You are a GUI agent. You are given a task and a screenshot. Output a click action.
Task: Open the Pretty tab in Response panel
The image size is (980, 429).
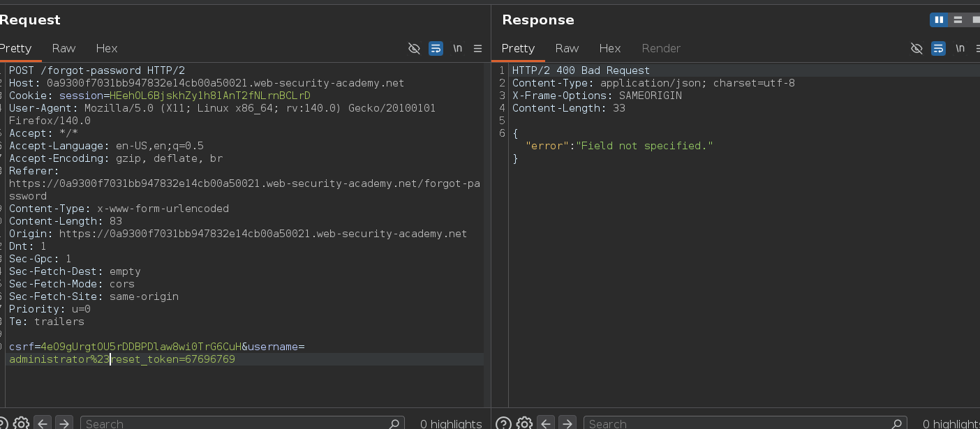click(x=518, y=48)
